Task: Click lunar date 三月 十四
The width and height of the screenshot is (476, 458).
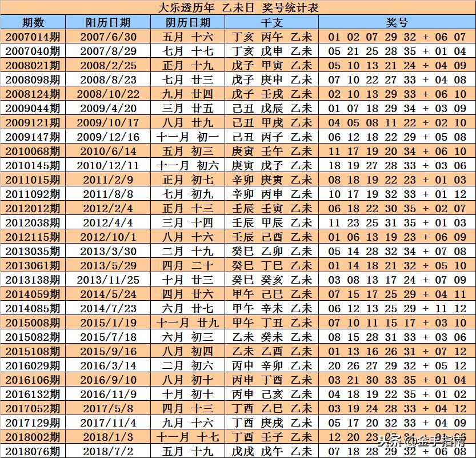Action: point(187,222)
